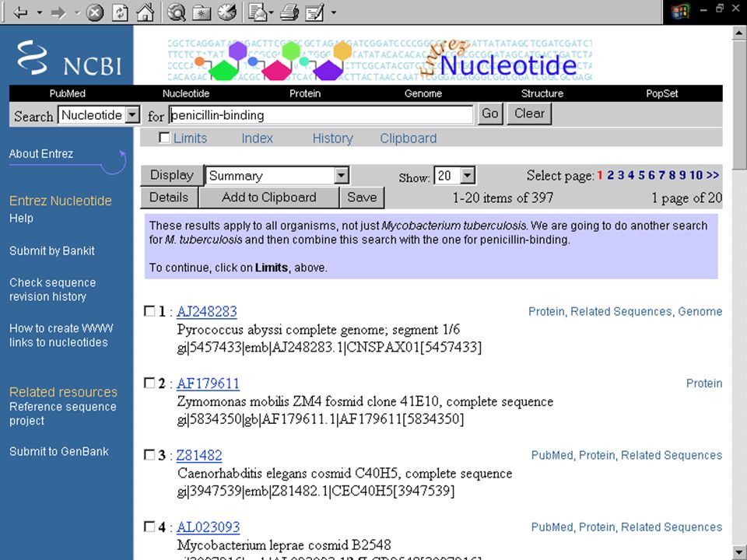Image resolution: width=747 pixels, height=560 pixels.
Task: Open the Index link
Action: pyautogui.click(x=258, y=138)
